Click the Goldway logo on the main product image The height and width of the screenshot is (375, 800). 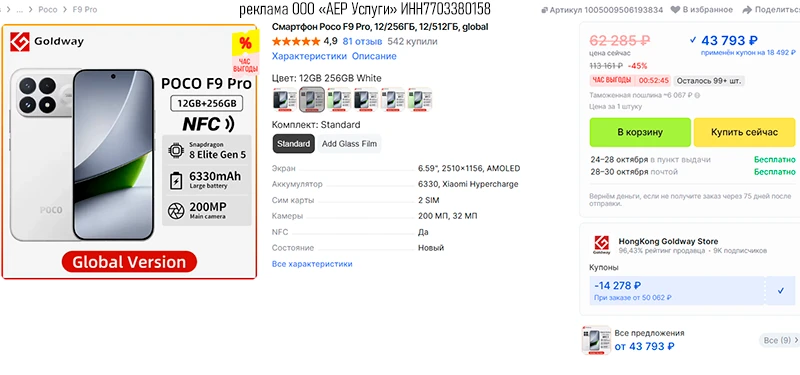point(47,42)
